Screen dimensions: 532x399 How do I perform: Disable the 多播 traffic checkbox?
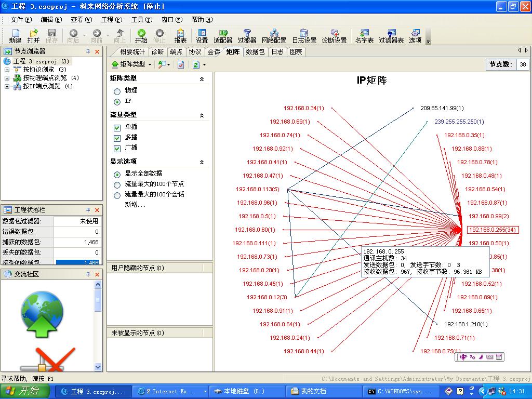click(117, 138)
